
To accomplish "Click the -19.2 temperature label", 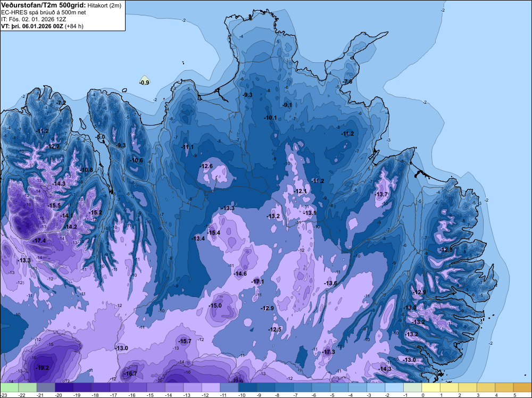I will click(43, 368).
